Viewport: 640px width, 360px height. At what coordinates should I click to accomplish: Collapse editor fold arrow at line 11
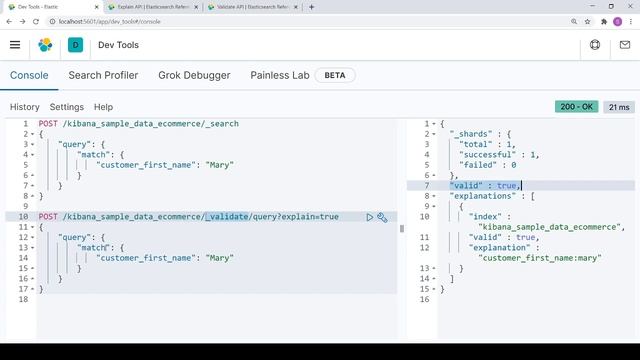pos(32,227)
